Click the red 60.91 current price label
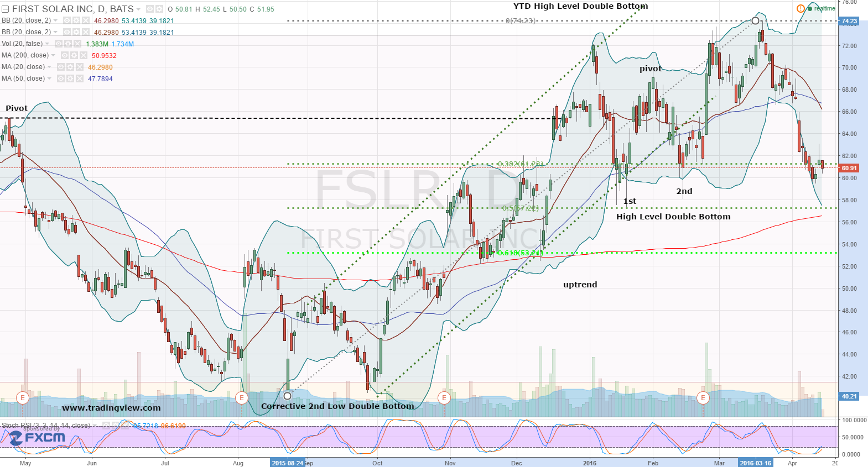The width and height of the screenshot is (868, 467). coord(849,168)
